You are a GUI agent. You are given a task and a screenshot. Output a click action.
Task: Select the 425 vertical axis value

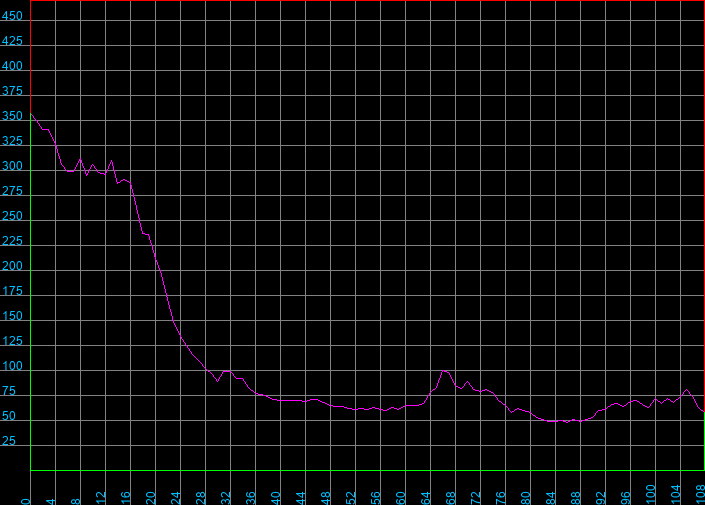pos(12,41)
